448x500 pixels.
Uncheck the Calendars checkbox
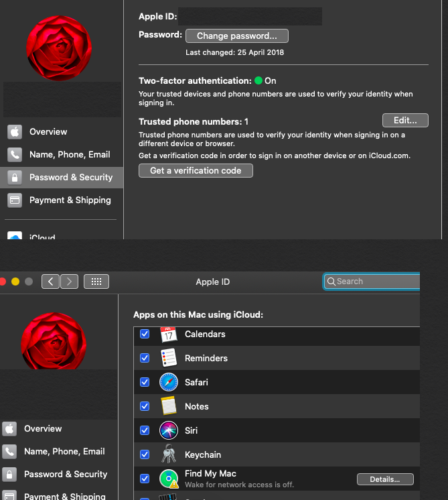click(x=145, y=334)
